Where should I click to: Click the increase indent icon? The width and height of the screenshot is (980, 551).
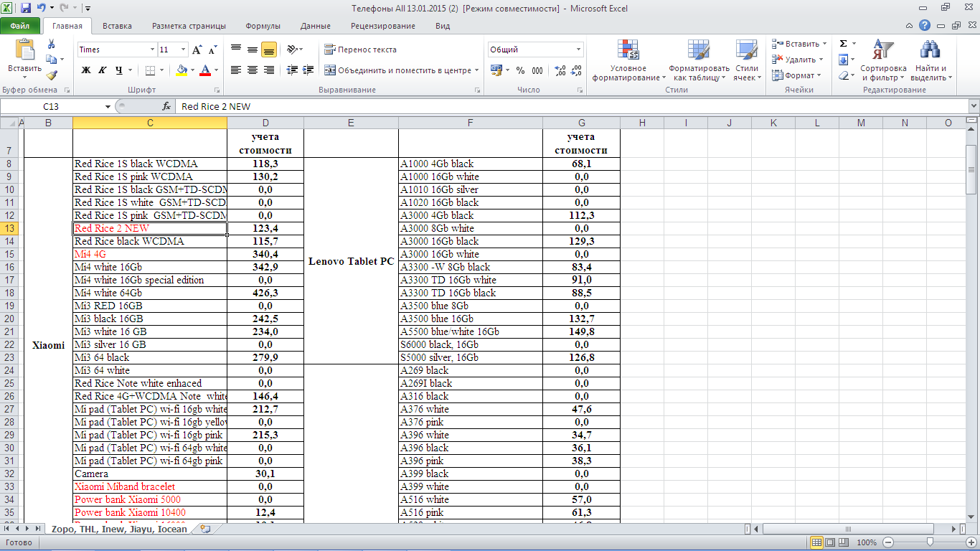pos(308,70)
